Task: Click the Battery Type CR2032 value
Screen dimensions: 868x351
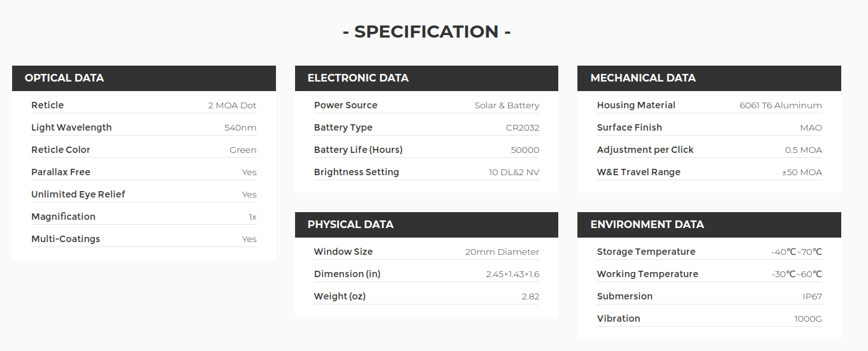Action: click(x=523, y=128)
